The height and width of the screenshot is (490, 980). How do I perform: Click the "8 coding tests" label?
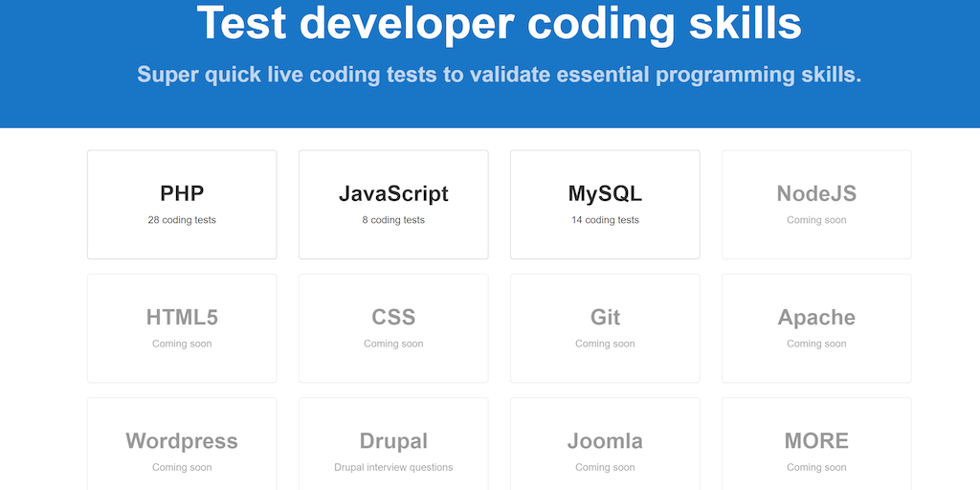click(393, 220)
